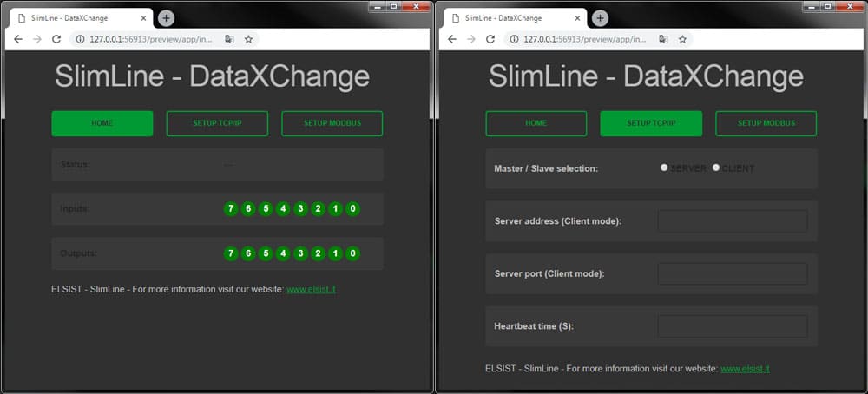Open new tab in right browser window
The height and width of the screenshot is (394, 868).
[x=600, y=18]
